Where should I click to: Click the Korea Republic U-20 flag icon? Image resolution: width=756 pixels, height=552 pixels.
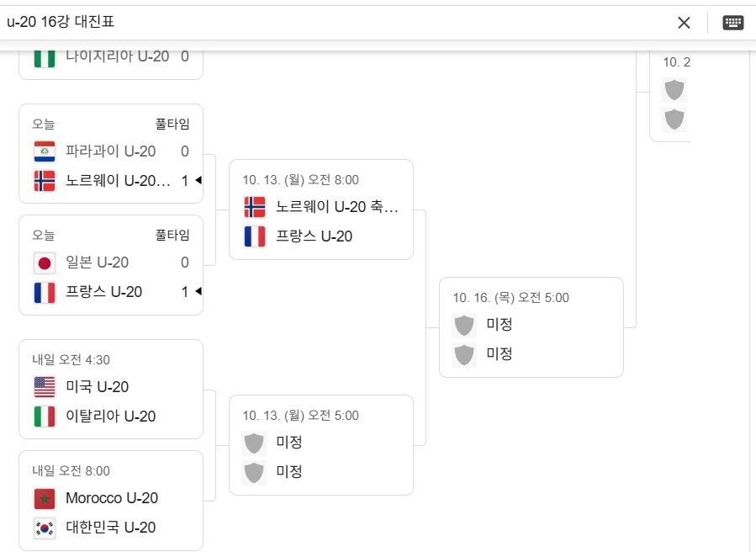click(x=45, y=528)
